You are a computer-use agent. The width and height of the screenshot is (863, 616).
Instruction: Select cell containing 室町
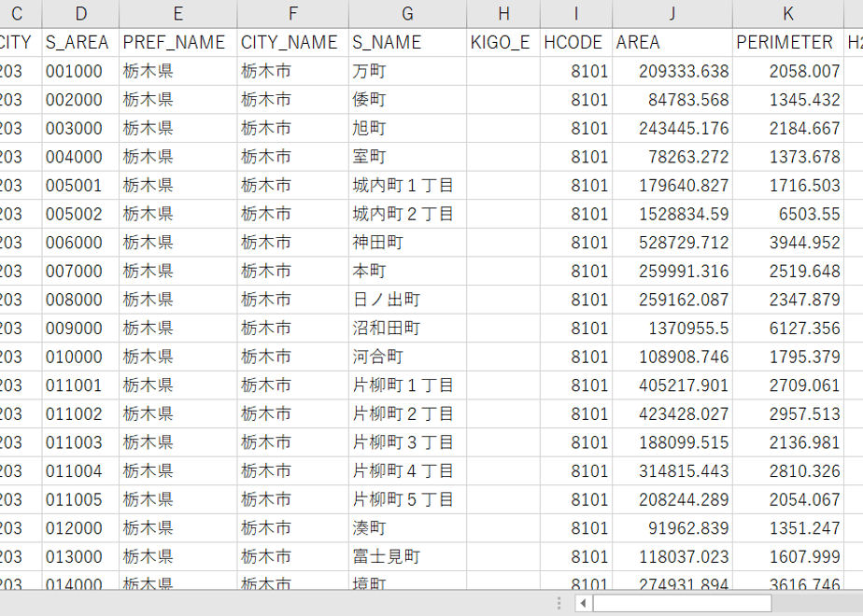click(407, 157)
